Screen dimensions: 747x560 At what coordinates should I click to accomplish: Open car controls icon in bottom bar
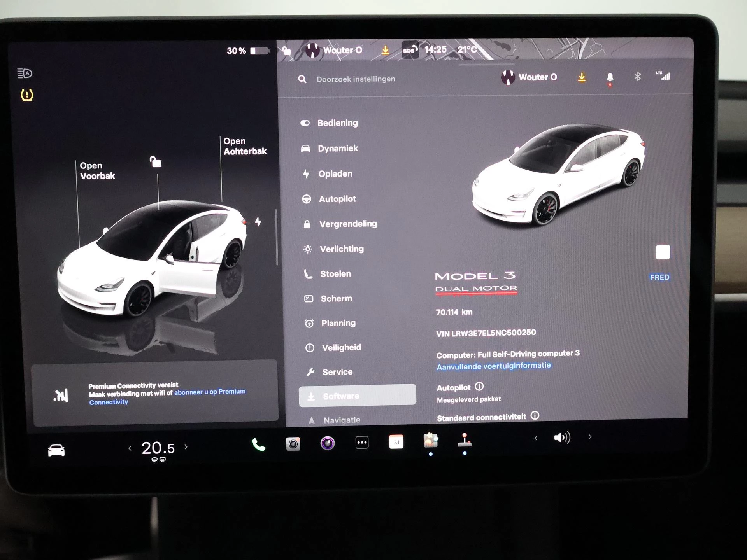coord(56,450)
